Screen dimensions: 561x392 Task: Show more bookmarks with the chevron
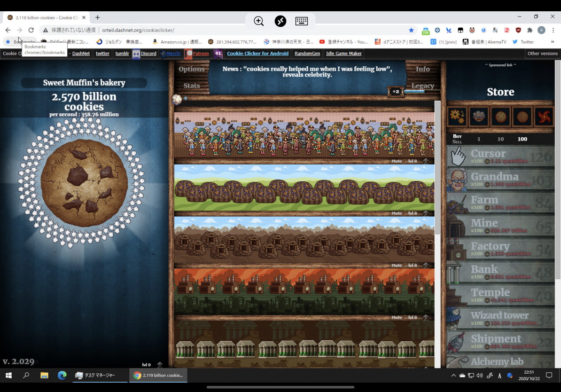[553, 42]
